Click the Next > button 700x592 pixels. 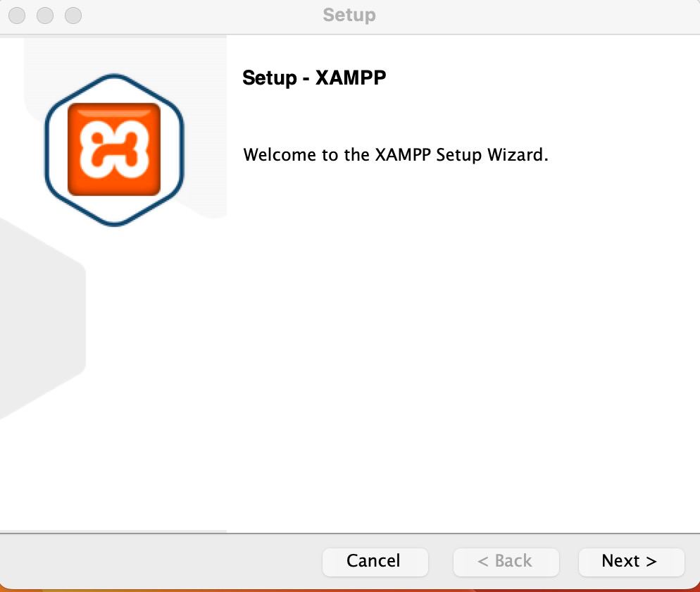coord(631,562)
